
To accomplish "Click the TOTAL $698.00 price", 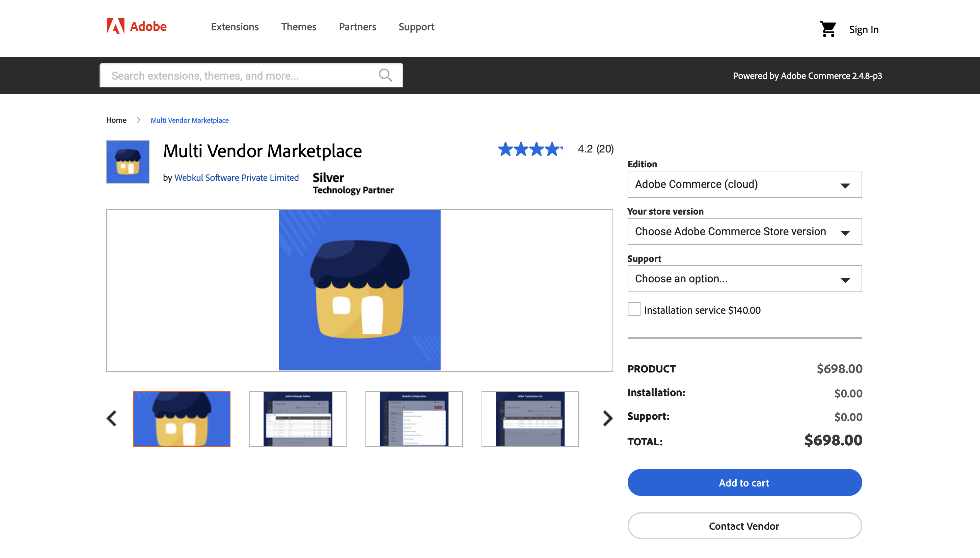I will coord(833,440).
